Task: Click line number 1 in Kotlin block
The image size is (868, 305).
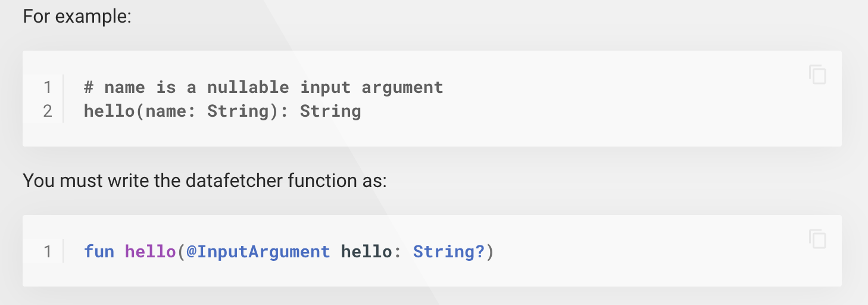Action: (48, 251)
